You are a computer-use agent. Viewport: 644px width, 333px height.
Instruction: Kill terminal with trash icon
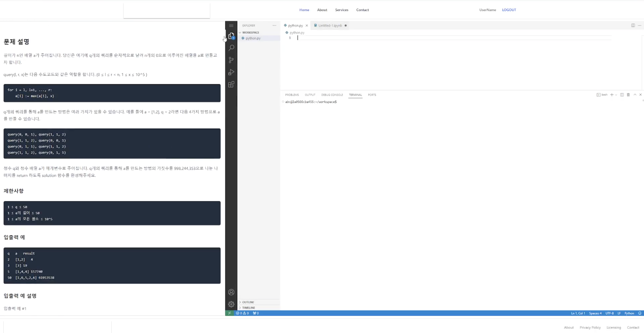[x=628, y=95]
